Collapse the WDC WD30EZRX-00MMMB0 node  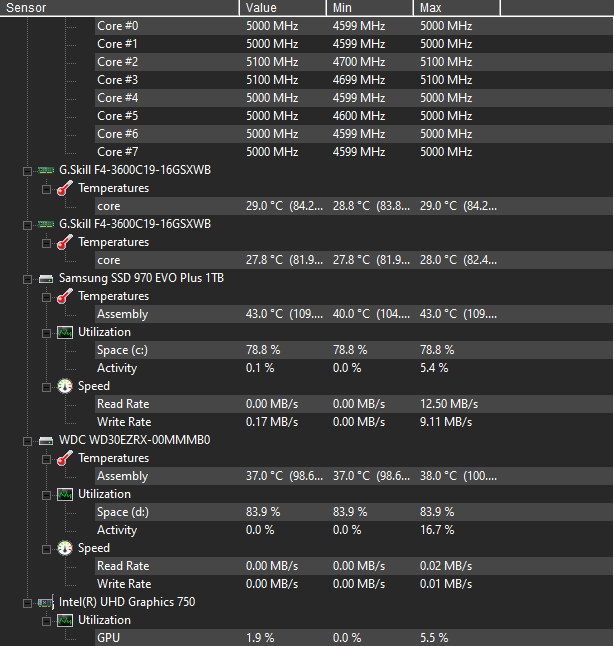point(28,440)
